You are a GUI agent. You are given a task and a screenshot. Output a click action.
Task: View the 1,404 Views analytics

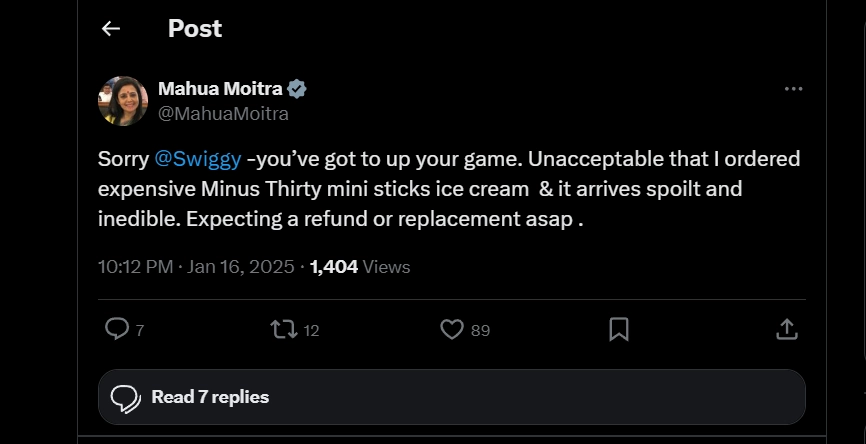pos(360,267)
